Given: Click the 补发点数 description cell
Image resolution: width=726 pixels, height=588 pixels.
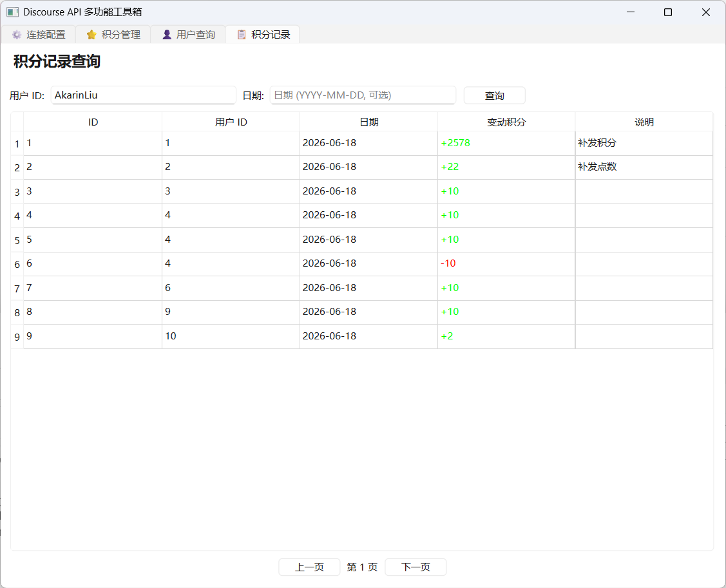Looking at the screenshot, I should tap(644, 167).
